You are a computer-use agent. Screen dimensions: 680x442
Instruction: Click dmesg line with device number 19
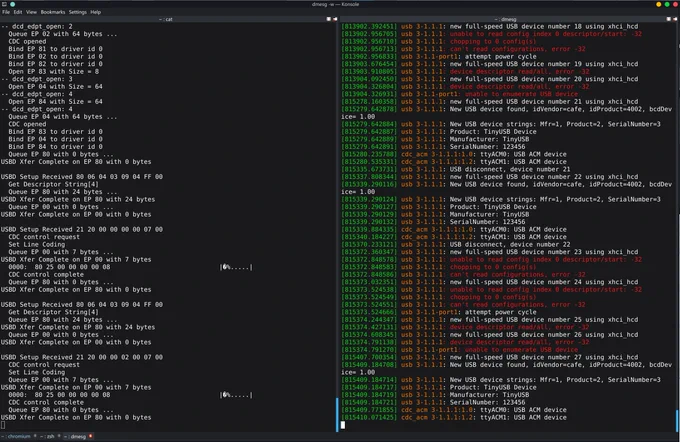(490, 64)
